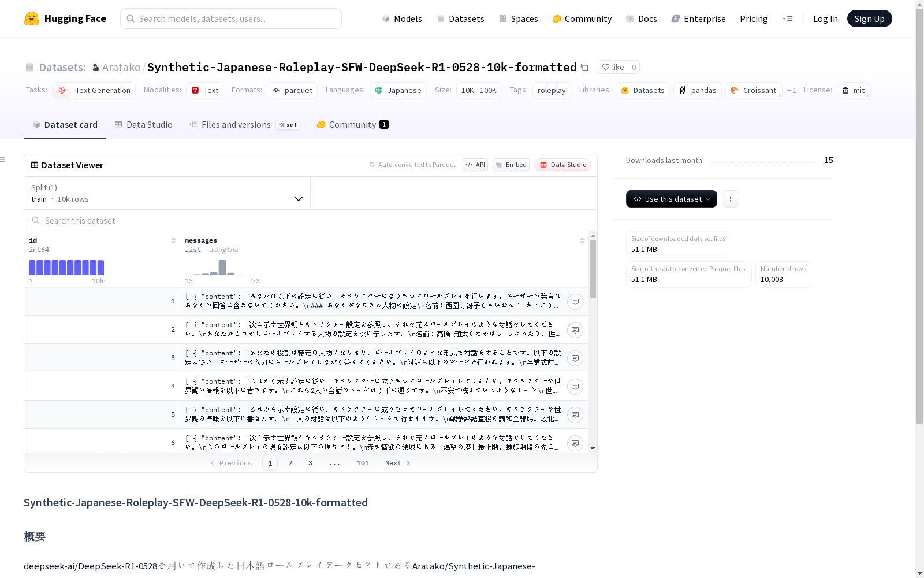Click the API button in Dataset Viewer

[475, 165]
